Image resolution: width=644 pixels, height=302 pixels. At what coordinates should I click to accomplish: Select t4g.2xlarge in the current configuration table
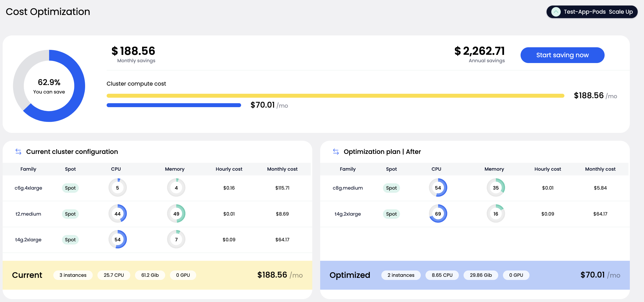tap(28, 240)
